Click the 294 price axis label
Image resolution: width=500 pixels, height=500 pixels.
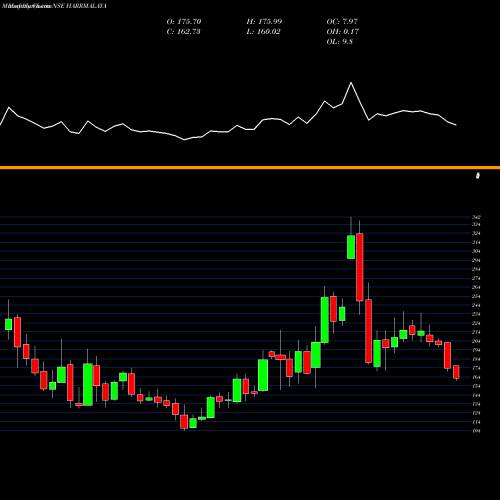[x=476, y=260]
